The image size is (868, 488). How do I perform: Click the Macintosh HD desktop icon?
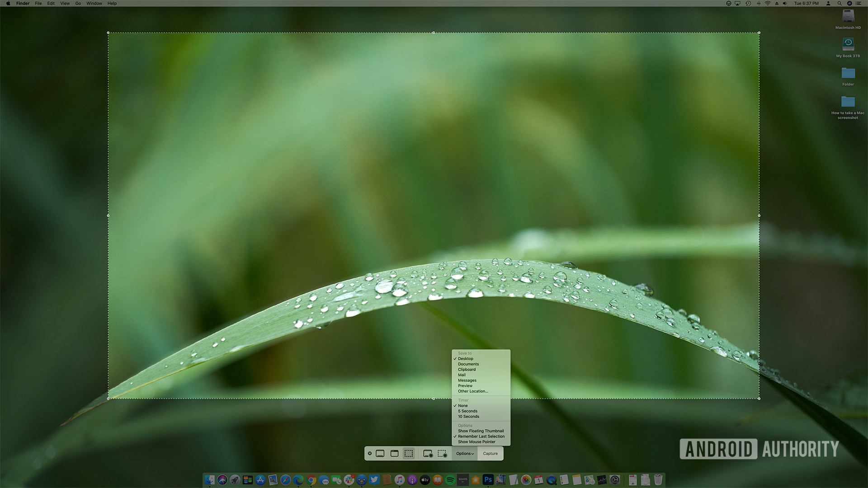click(848, 17)
